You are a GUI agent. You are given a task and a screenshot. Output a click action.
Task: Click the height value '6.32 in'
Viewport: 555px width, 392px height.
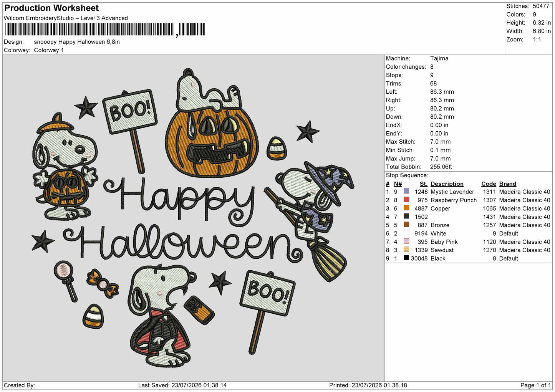(542, 23)
